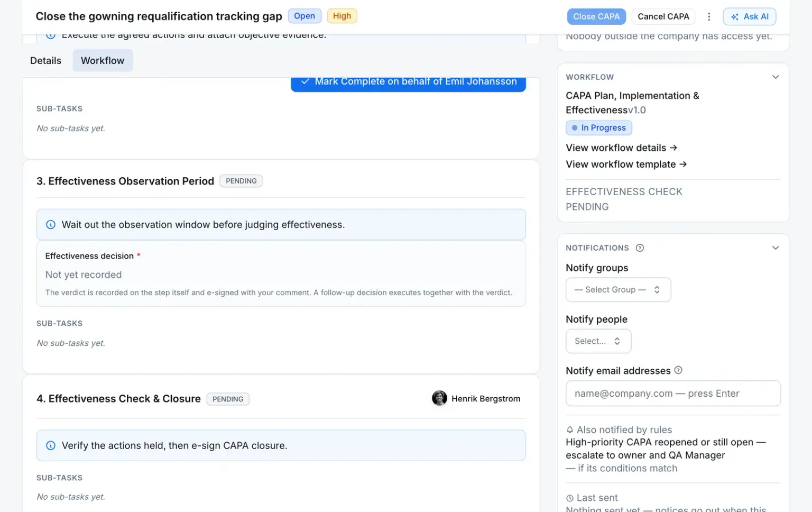Click the bell icon next to Also notified by rules

tap(570, 430)
